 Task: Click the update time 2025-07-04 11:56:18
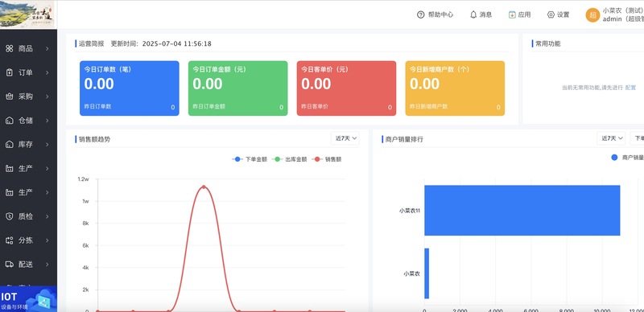[176, 43]
